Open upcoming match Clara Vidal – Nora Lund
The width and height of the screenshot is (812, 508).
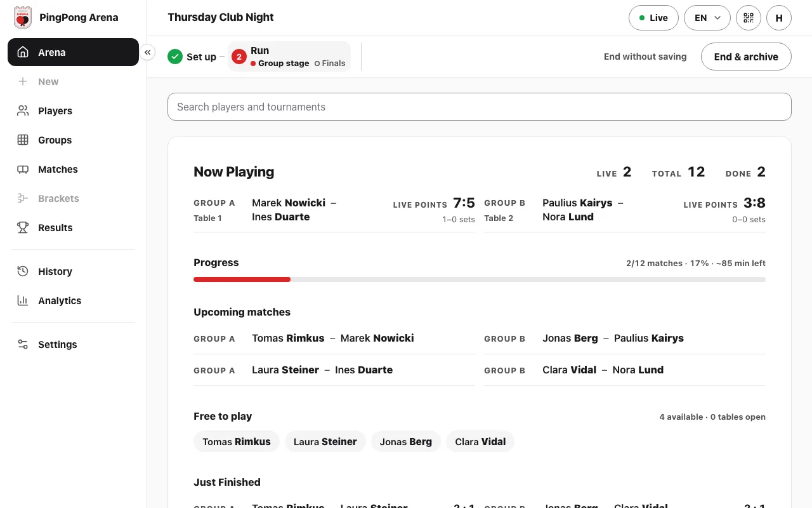pos(625,370)
